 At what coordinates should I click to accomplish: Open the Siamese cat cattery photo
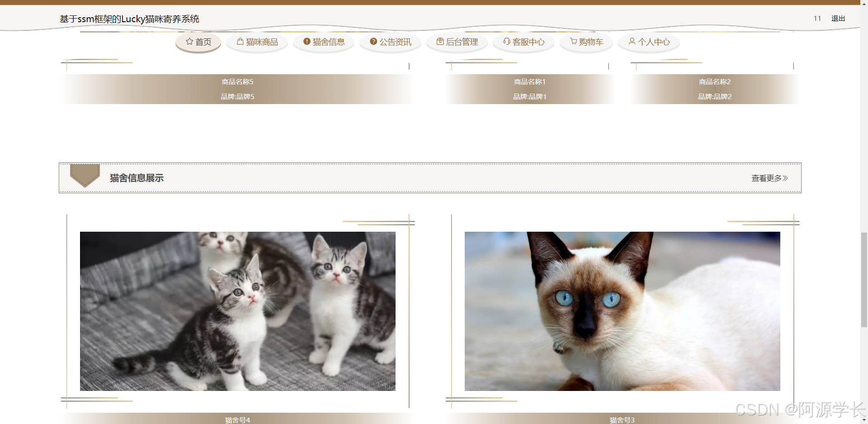(623, 311)
